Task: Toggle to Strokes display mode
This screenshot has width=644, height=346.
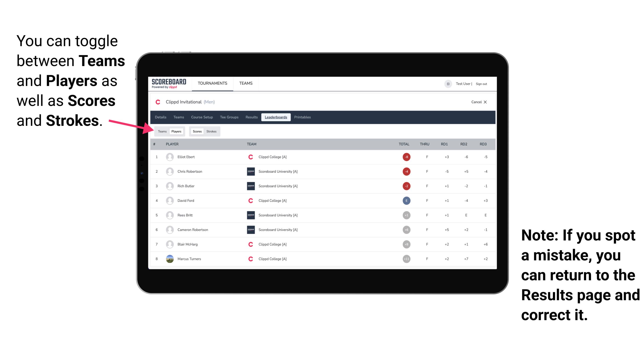Action: click(211, 131)
